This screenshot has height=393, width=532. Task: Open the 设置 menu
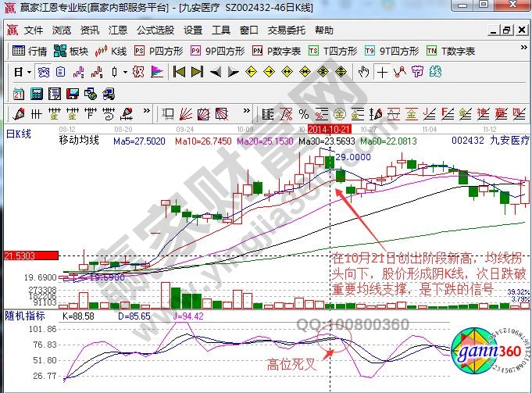pyautogui.click(x=193, y=30)
